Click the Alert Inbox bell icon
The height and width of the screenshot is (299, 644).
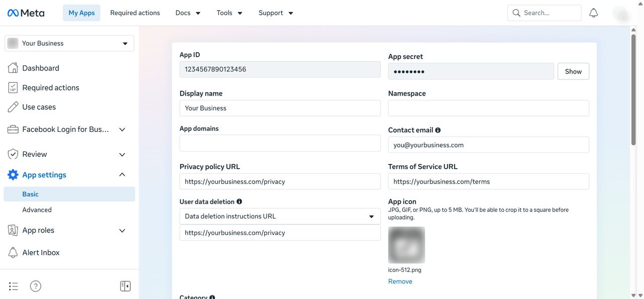coord(13,252)
